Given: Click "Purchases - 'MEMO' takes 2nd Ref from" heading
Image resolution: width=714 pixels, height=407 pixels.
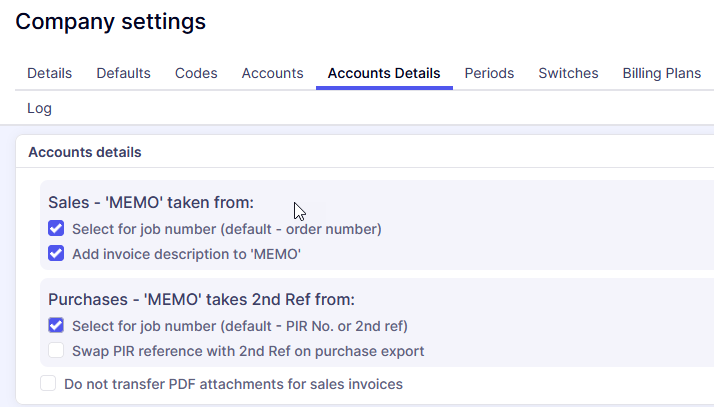Looking at the screenshot, I should click(x=201, y=299).
